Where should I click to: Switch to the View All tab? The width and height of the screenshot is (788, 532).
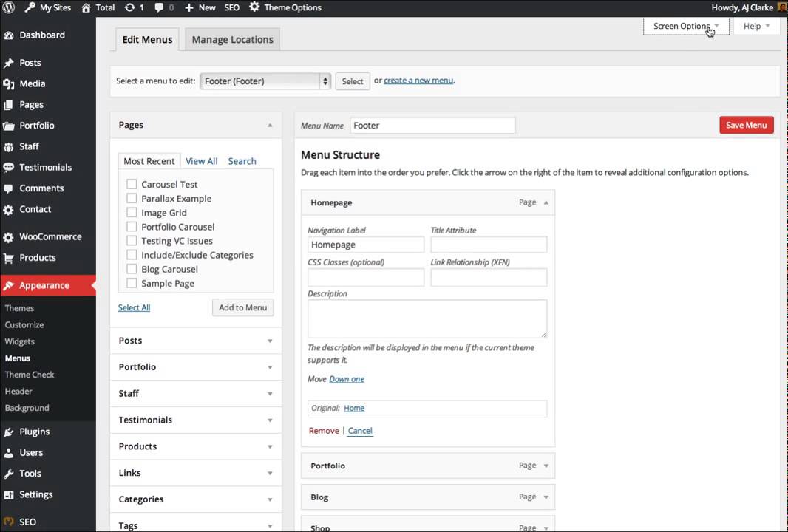(201, 161)
